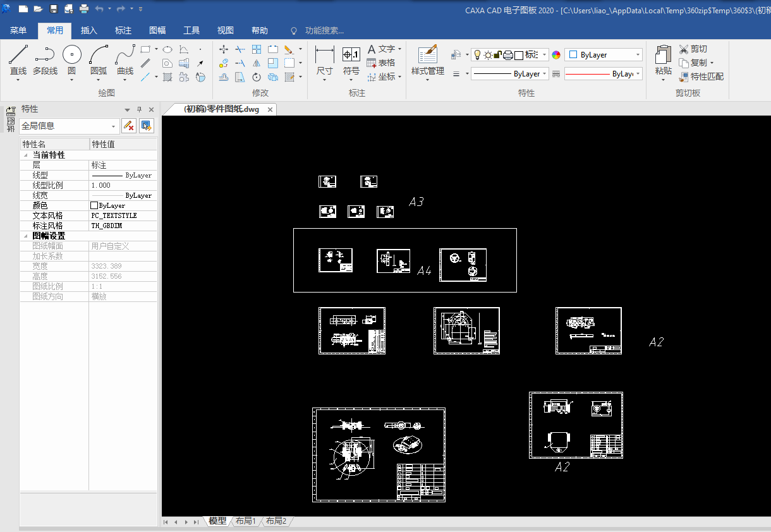The image size is (771, 532).
Task: Close the (初稿)零件图纸.dwg document tab
Action: pos(270,109)
